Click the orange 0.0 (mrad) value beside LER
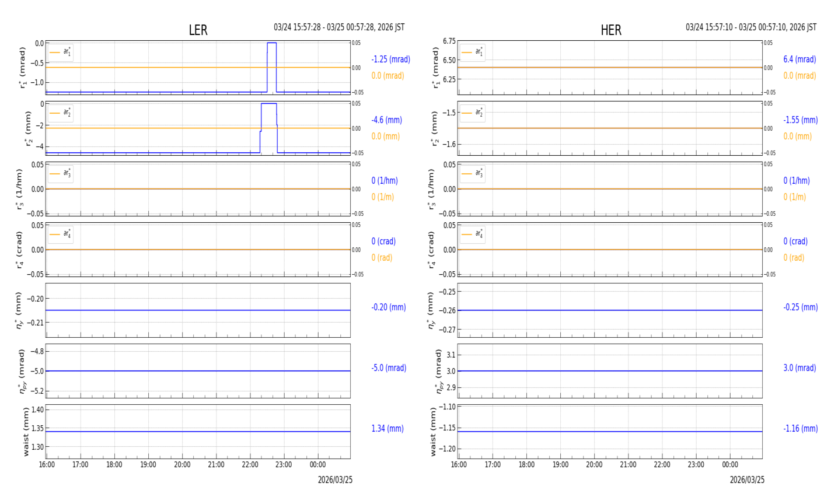Image resolution: width=824 pixels, height=504 pixels. pos(388,76)
